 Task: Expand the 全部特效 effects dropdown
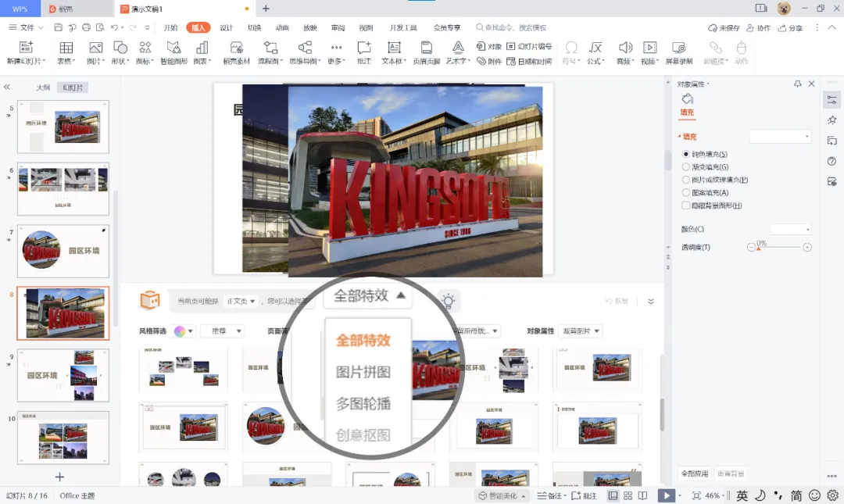368,295
